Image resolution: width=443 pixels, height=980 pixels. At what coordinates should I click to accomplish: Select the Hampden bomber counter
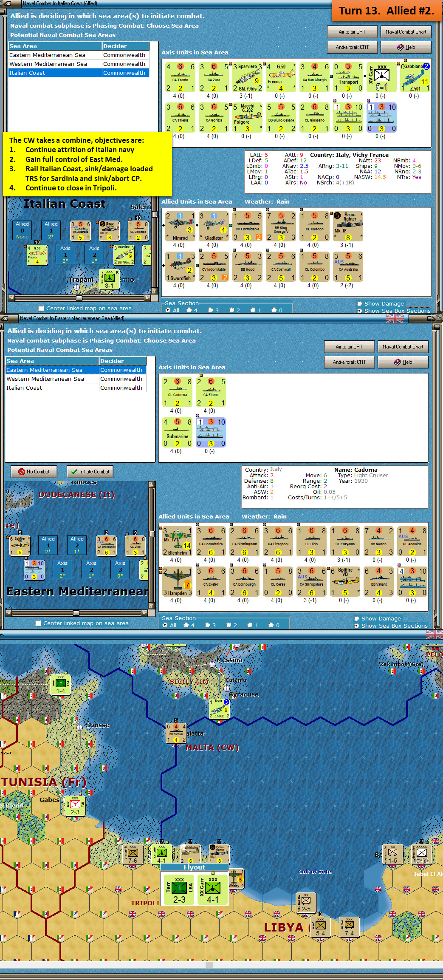pyautogui.click(x=177, y=582)
